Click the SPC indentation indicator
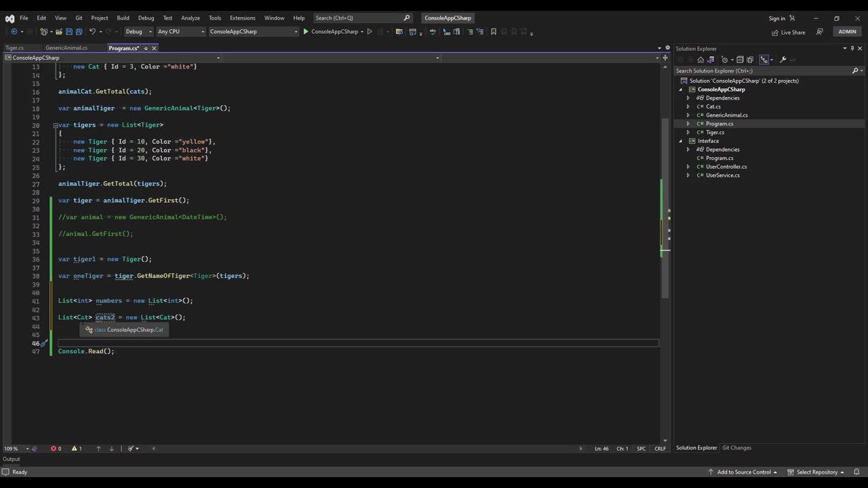868x488 pixels. point(641,449)
